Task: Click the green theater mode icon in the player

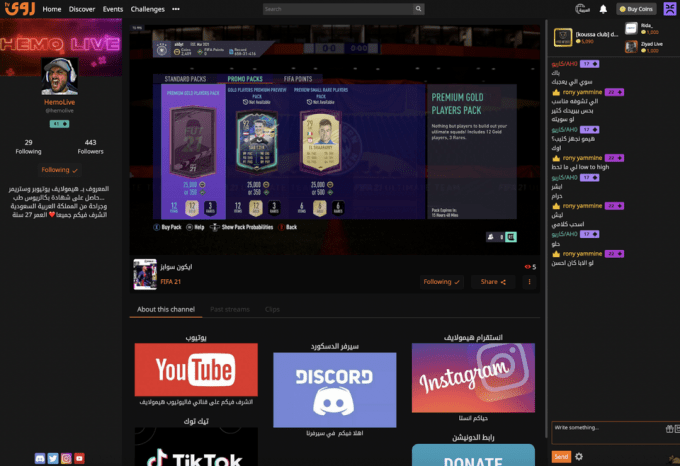Action: (x=511, y=237)
